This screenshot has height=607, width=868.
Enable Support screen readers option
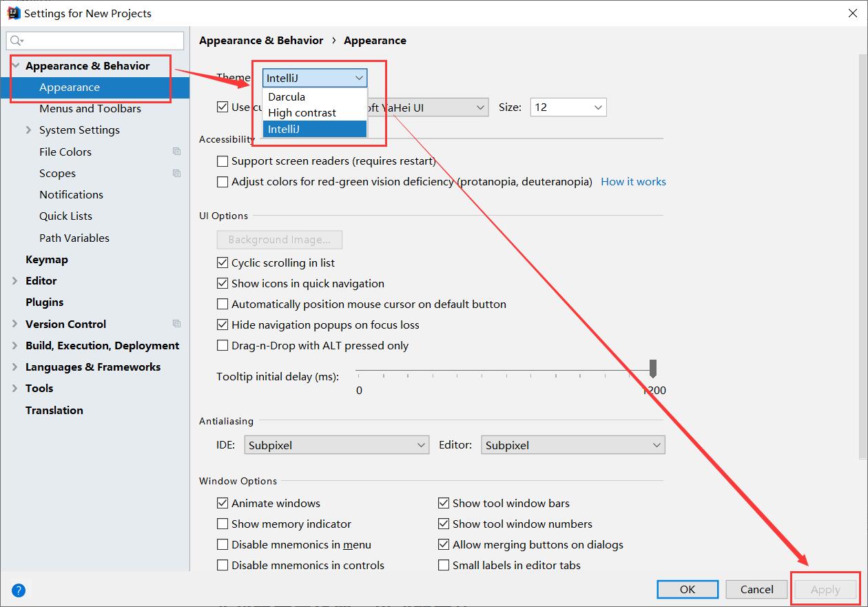point(222,161)
